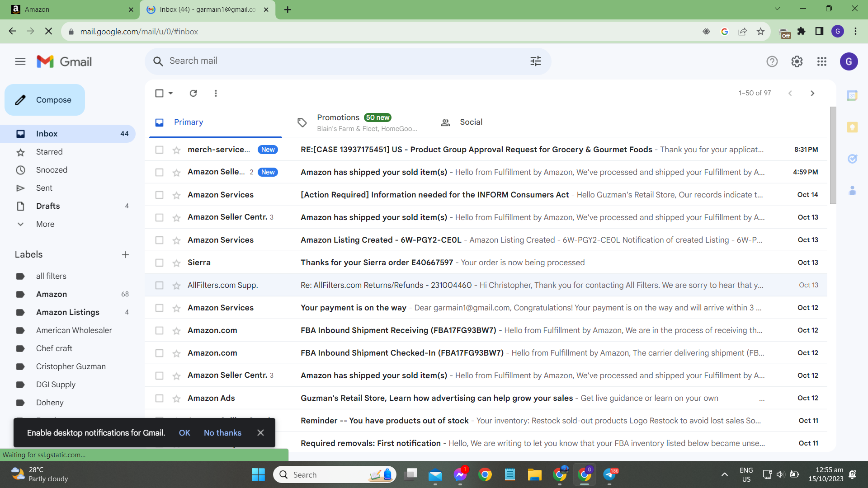Image resolution: width=868 pixels, height=488 pixels.
Task: Dismiss the desktop notifications banner
Action: pos(260,433)
